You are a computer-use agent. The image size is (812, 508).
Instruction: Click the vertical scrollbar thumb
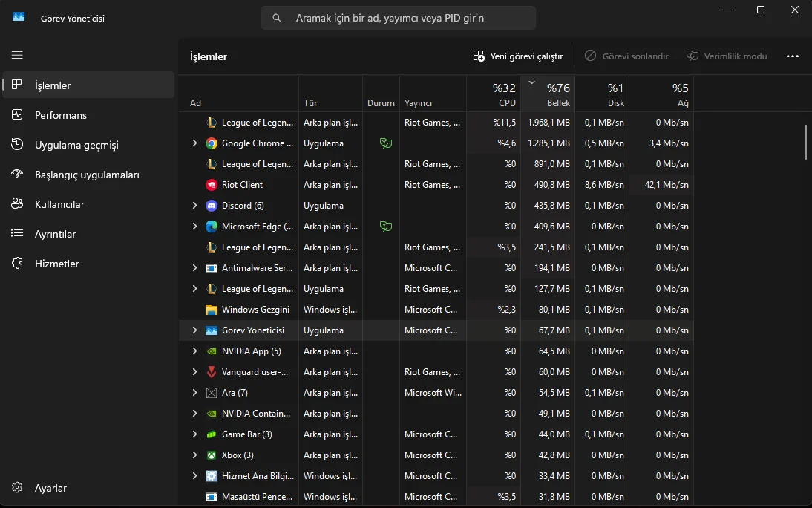[x=806, y=142]
